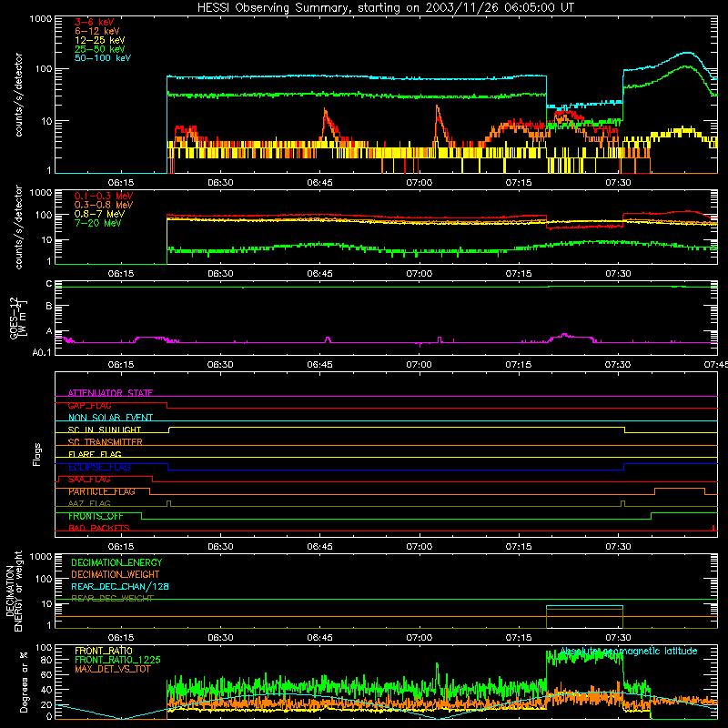This screenshot has height=728, width=728.
Task: Click the 0.1-0.3 MeV legend entry
Action: (104, 196)
